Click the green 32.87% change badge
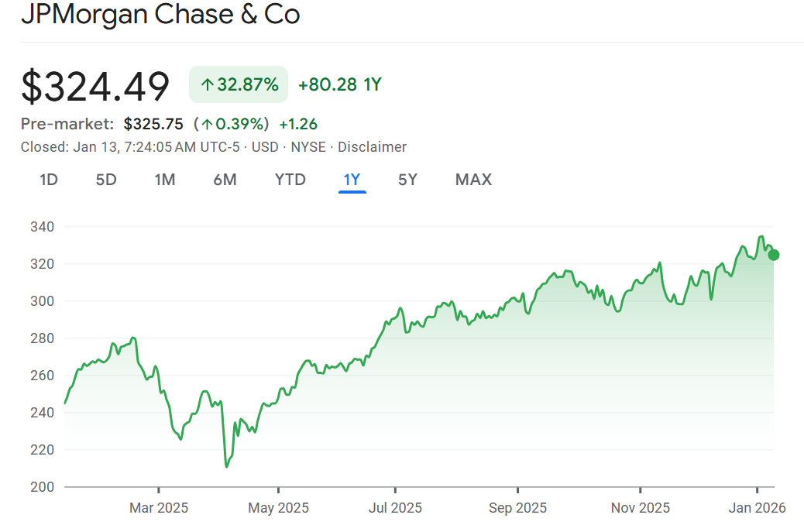 pos(239,84)
